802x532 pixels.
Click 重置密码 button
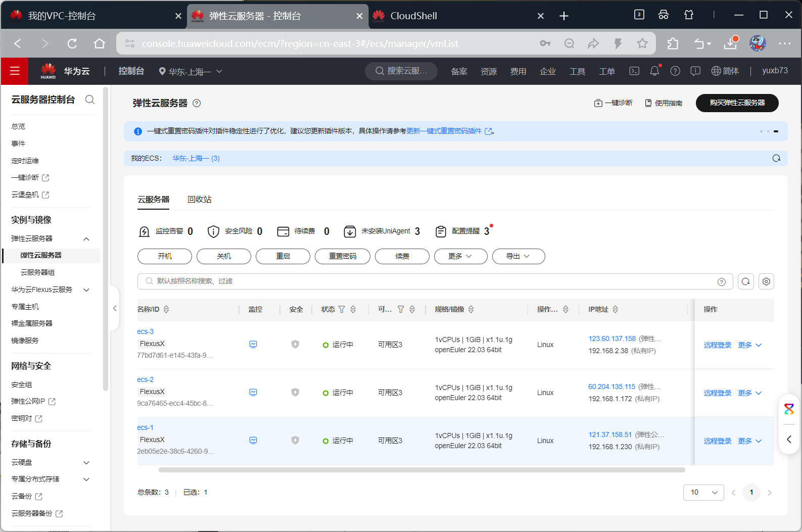[x=343, y=256]
